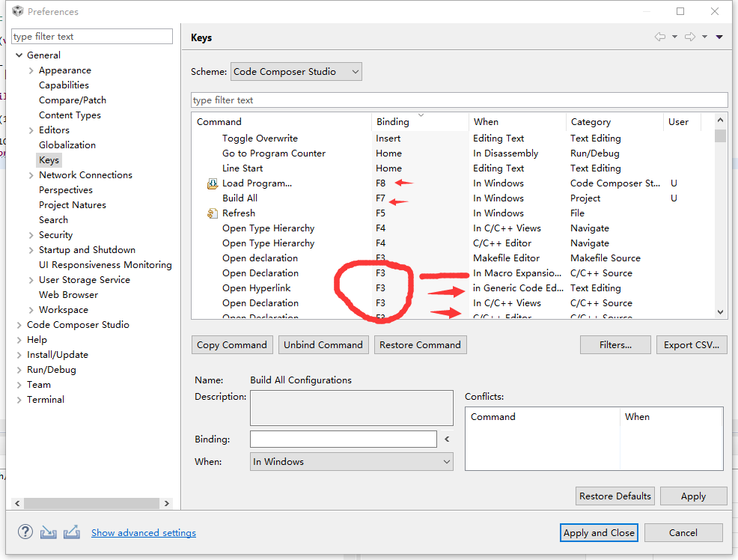Expand the Help preferences node
Image resolution: width=738 pixels, height=560 pixels.
[19, 340]
